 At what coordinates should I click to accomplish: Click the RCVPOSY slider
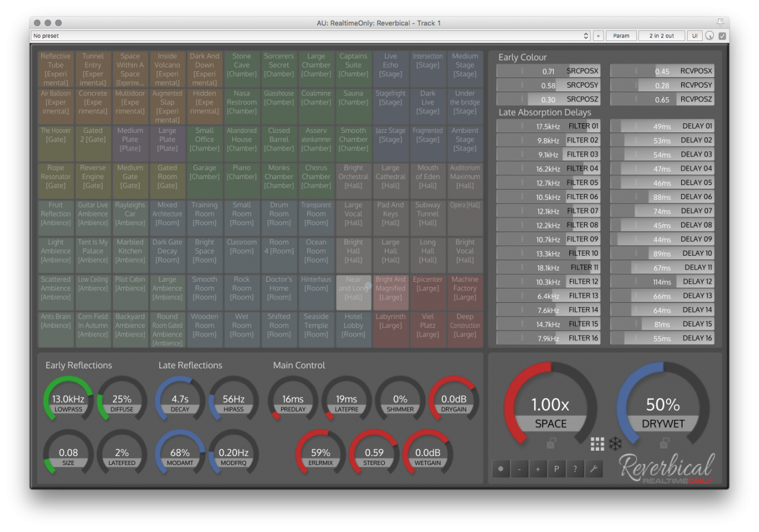662,85
